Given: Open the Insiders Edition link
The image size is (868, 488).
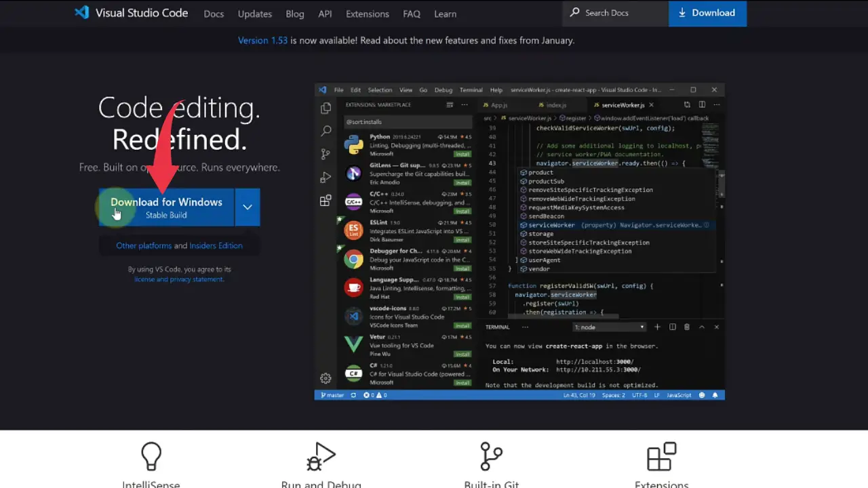Looking at the screenshot, I should pos(216,245).
